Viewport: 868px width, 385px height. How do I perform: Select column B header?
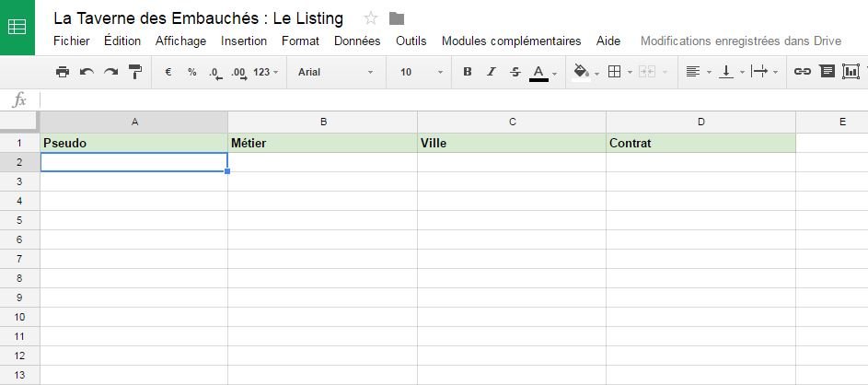tap(323, 122)
